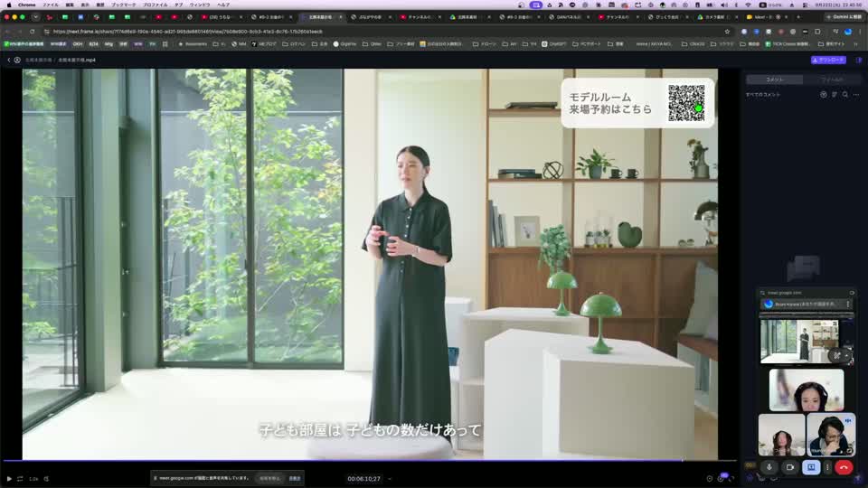Image resolution: width=868 pixels, height=488 pixels.
Task: Open a new tab with the plus button
Action: pos(798,17)
